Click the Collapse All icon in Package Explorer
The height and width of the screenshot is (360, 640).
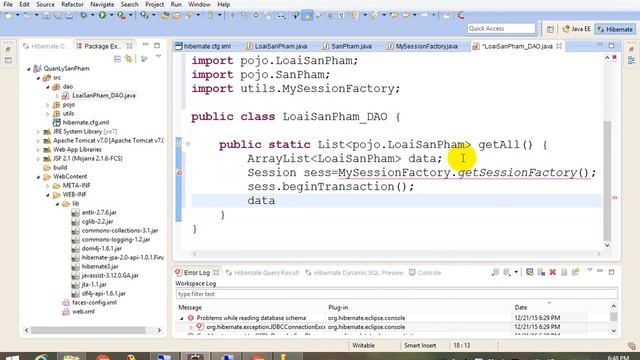[118, 59]
